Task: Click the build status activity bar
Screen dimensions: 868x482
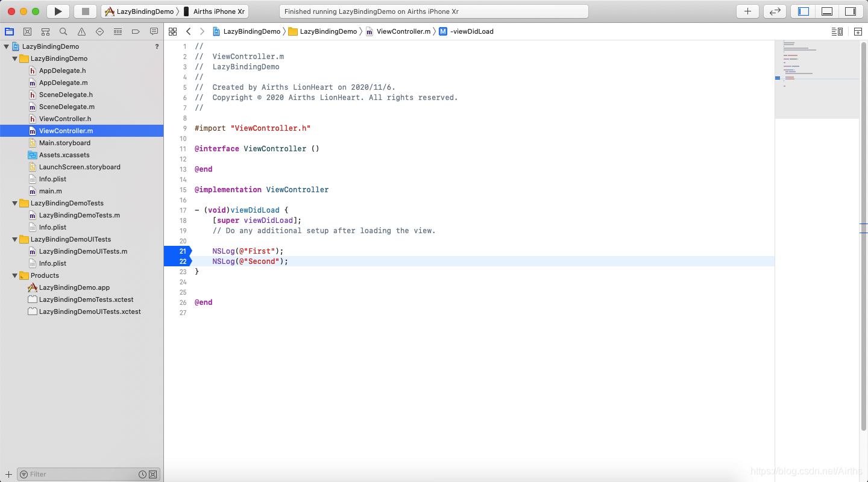Action: point(434,11)
